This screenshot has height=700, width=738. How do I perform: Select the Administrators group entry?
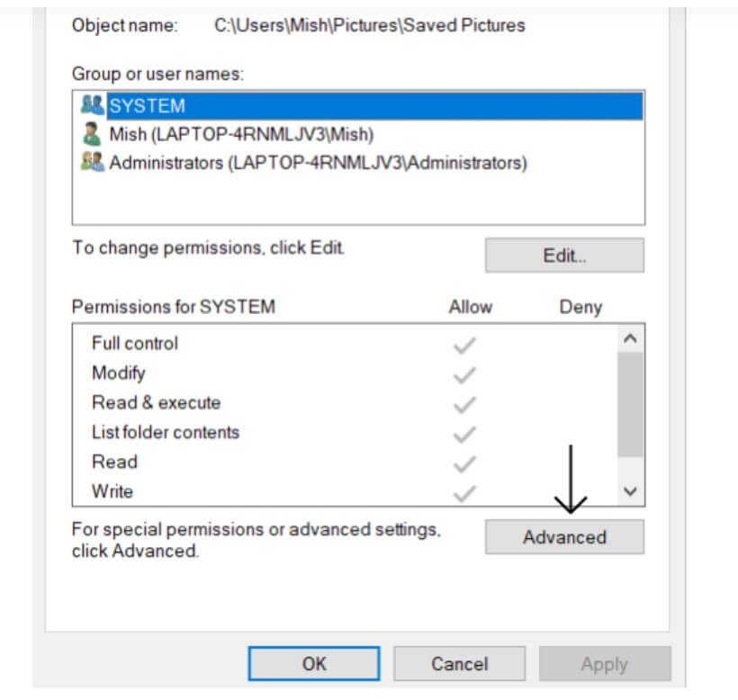click(x=318, y=164)
